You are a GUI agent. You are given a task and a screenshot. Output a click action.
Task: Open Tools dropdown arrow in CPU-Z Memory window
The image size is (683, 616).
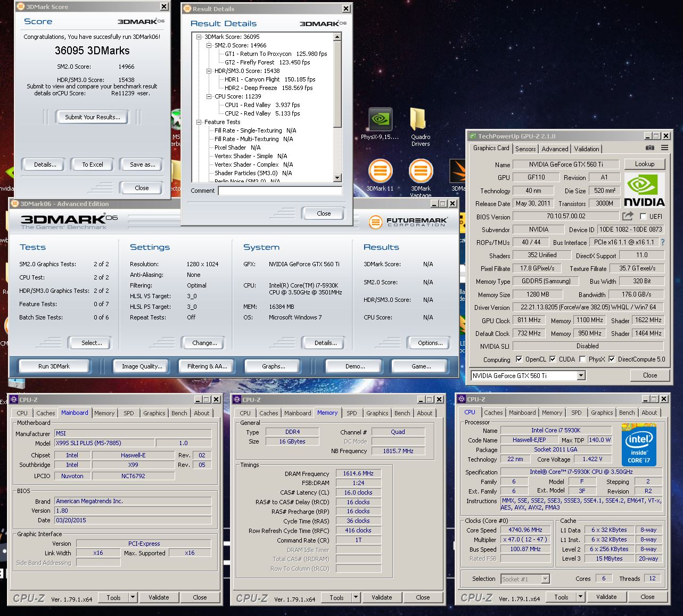[356, 597]
